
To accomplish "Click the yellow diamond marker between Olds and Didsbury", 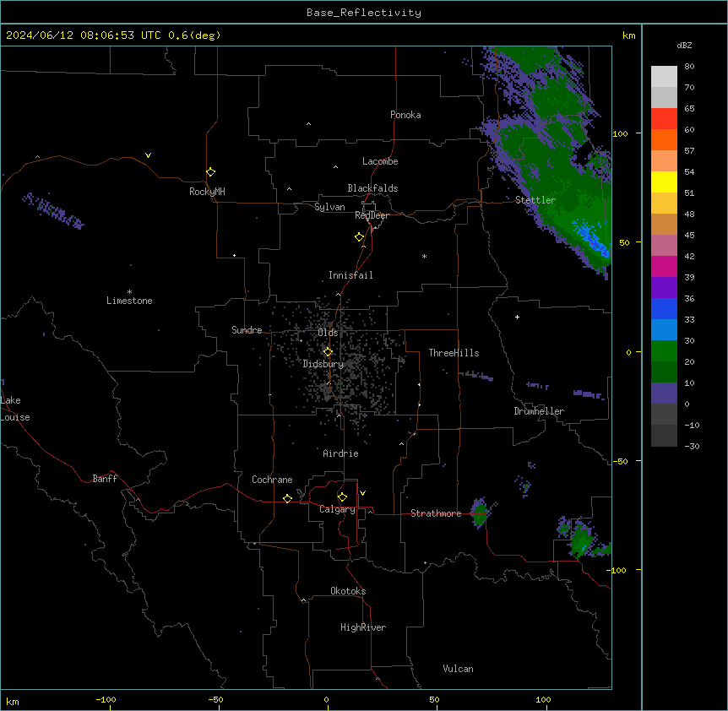I will click(329, 352).
